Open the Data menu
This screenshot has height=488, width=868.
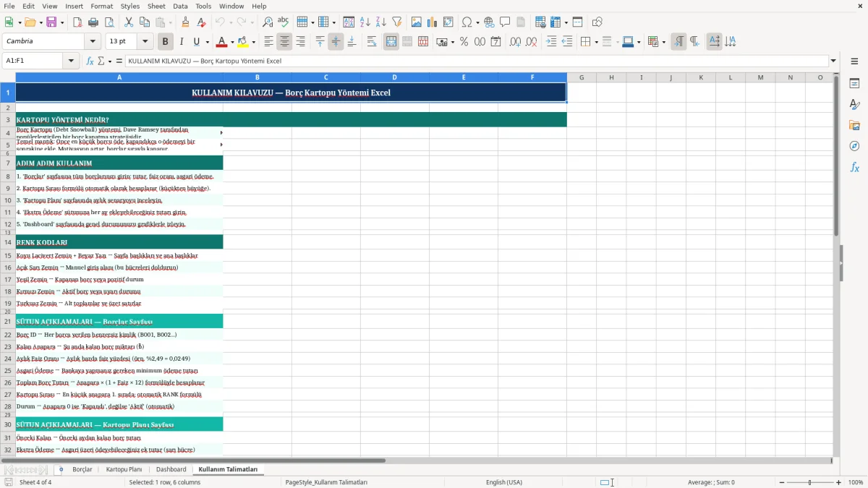(180, 6)
